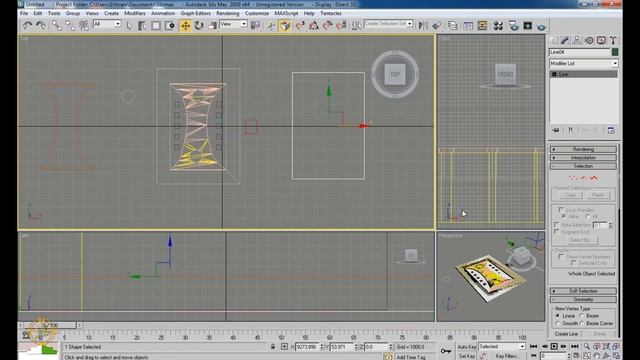Viewport: 640px width, 360px height.
Task: Open the Curve Editor icon
Action: coord(468,26)
